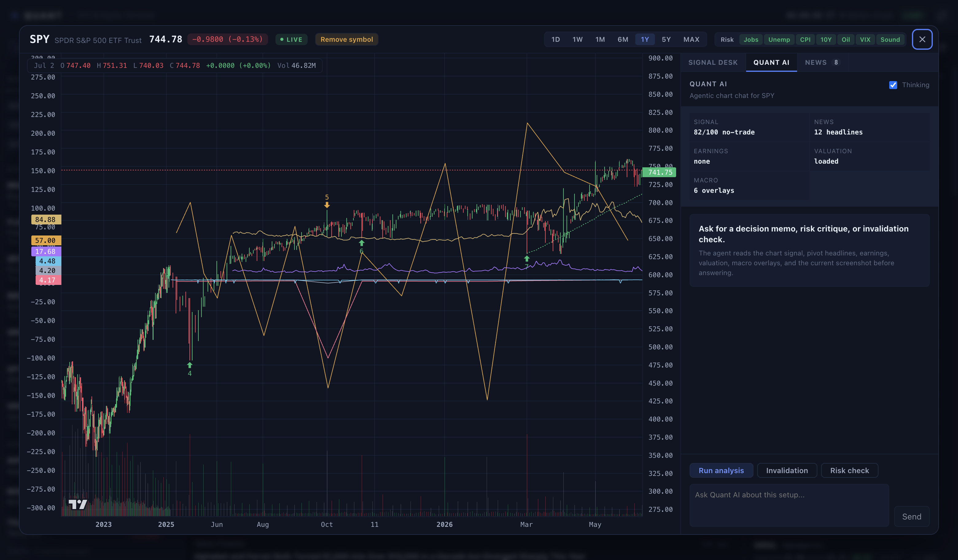Toggle the Unemp macro overlay
This screenshot has width=958, height=560.
click(x=779, y=40)
